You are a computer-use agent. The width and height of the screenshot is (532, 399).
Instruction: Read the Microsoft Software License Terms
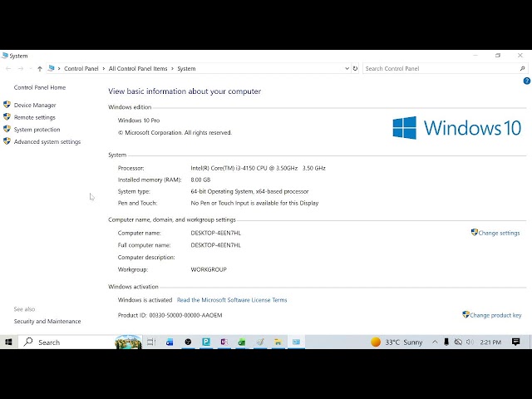[x=232, y=300]
